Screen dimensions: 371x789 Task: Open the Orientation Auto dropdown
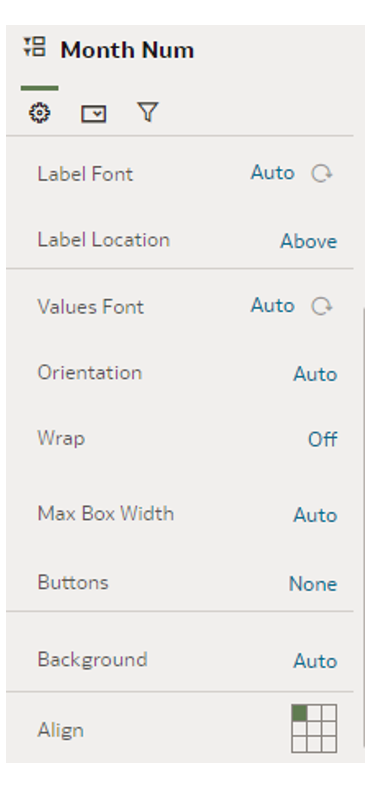(315, 374)
